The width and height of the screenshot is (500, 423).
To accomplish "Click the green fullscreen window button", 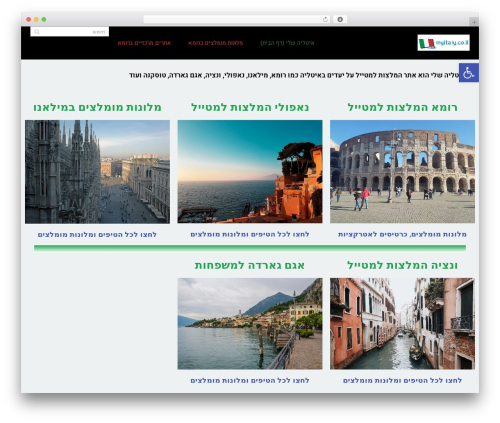I will click(x=44, y=19).
